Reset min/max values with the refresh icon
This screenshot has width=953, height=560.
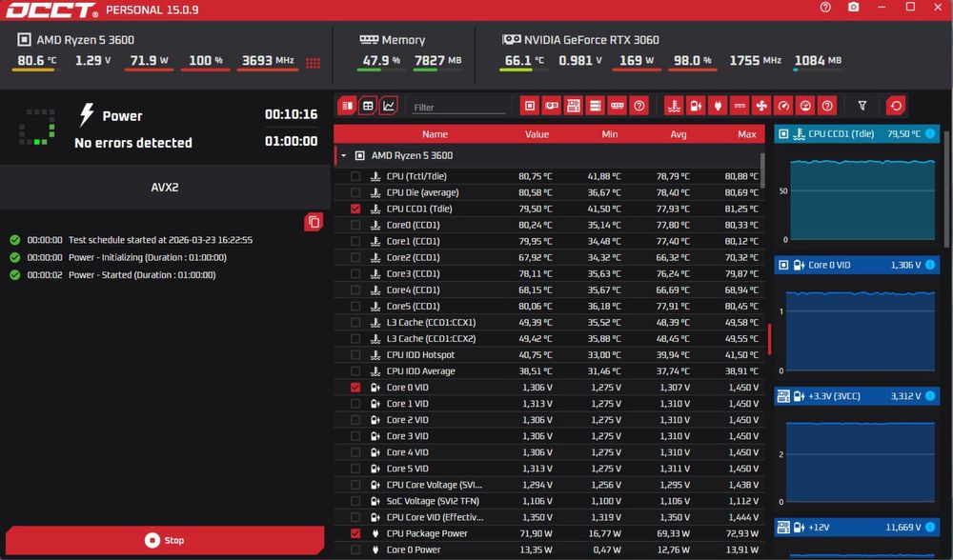click(x=896, y=106)
